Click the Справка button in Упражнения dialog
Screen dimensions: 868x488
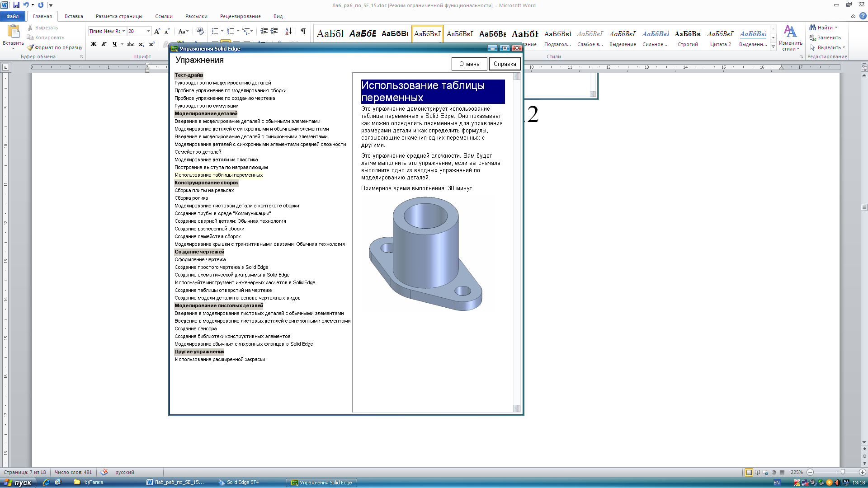(x=505, y=64)
